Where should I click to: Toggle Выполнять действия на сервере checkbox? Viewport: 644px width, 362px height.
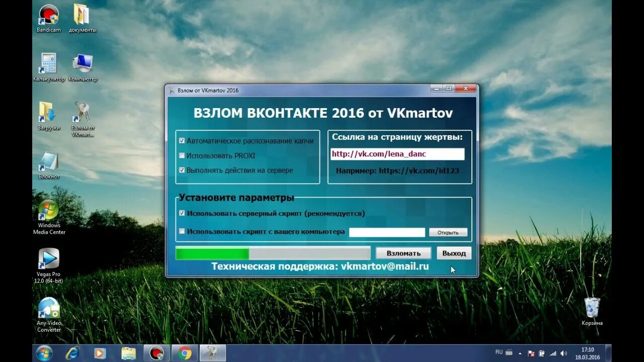pyautogui.click(x=182, y=170)
